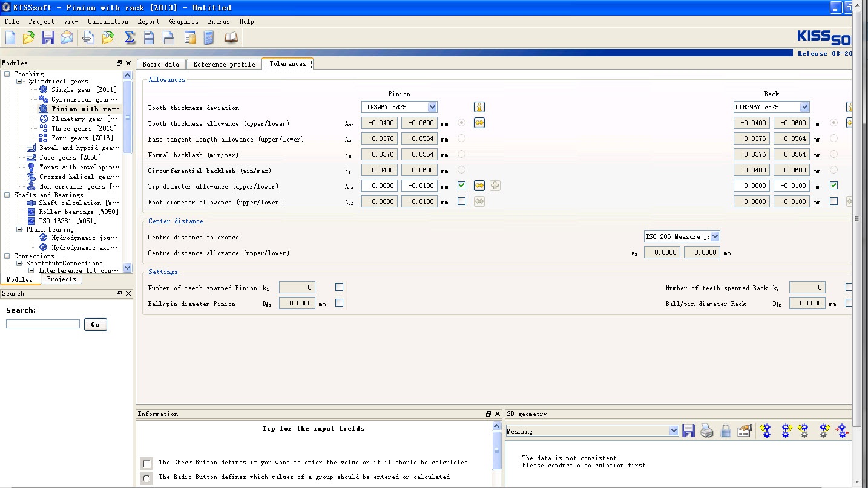Open the 2D geometry properties icon
This screenshot has height=488, width=868.
[745, 431]
